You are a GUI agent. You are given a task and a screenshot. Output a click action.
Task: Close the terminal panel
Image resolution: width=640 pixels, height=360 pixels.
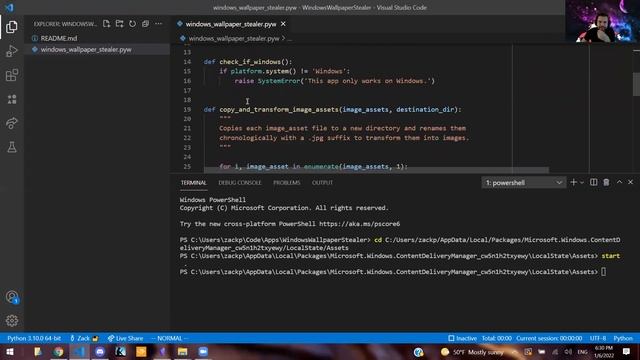631,182
